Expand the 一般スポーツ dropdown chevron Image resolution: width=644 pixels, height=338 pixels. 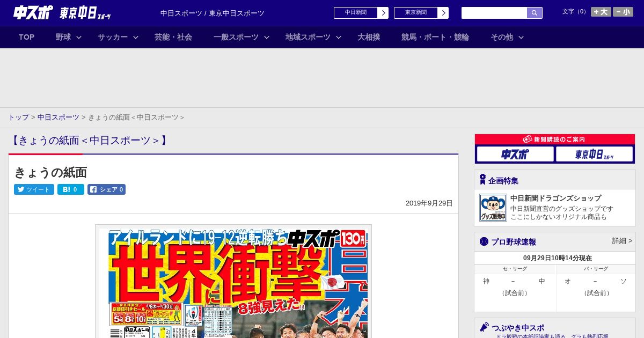(x=267, y=37)
